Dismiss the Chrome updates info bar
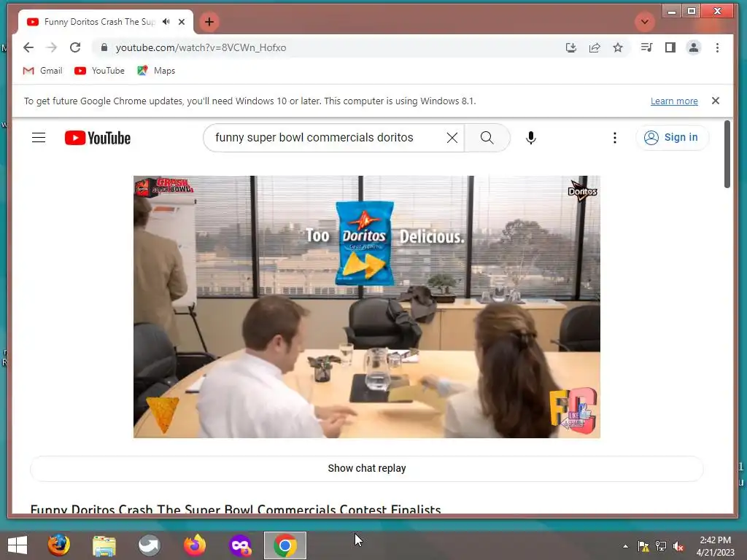 716,101
